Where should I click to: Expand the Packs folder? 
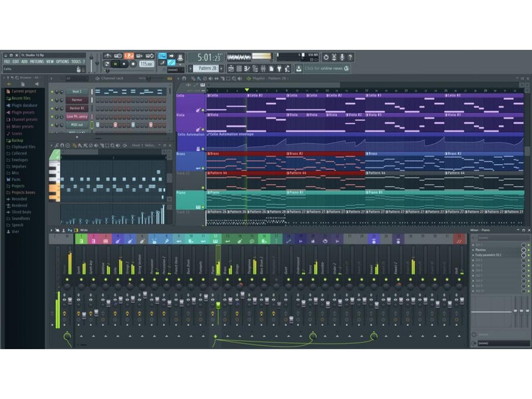16,180
